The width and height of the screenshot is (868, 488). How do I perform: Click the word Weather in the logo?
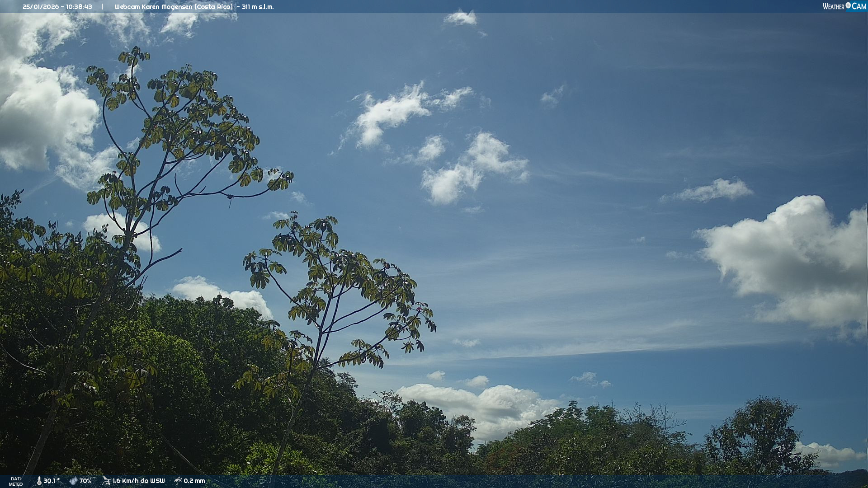pos(833,6)
